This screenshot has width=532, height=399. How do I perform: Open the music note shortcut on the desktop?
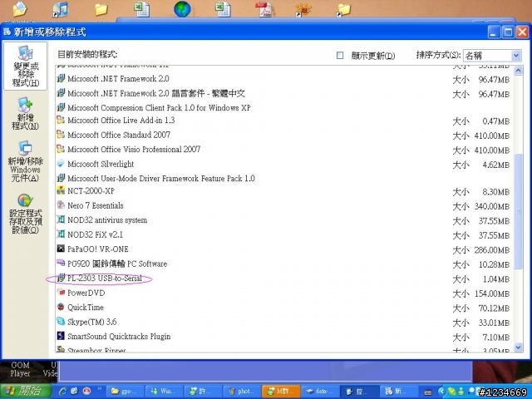click(x=61, y=9)
